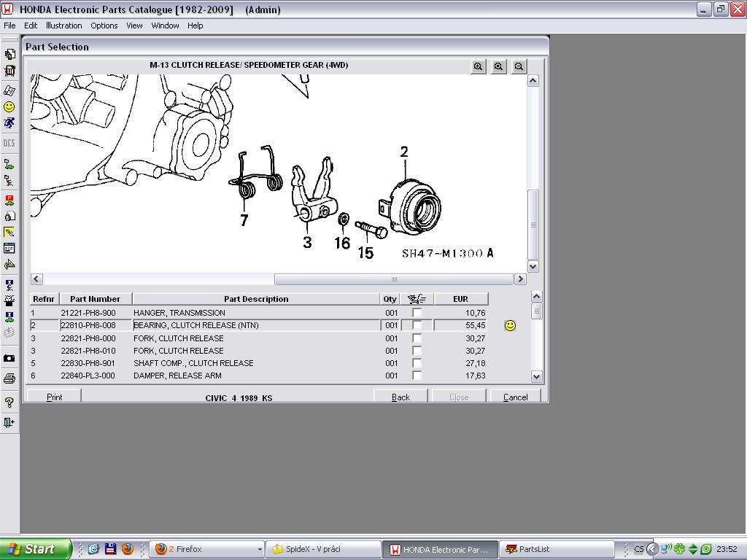The height and width of the screenshot is (560, 747).
Task: Click the illustration horizontal scrollbar thumb
Action: (x=394, y=279)
